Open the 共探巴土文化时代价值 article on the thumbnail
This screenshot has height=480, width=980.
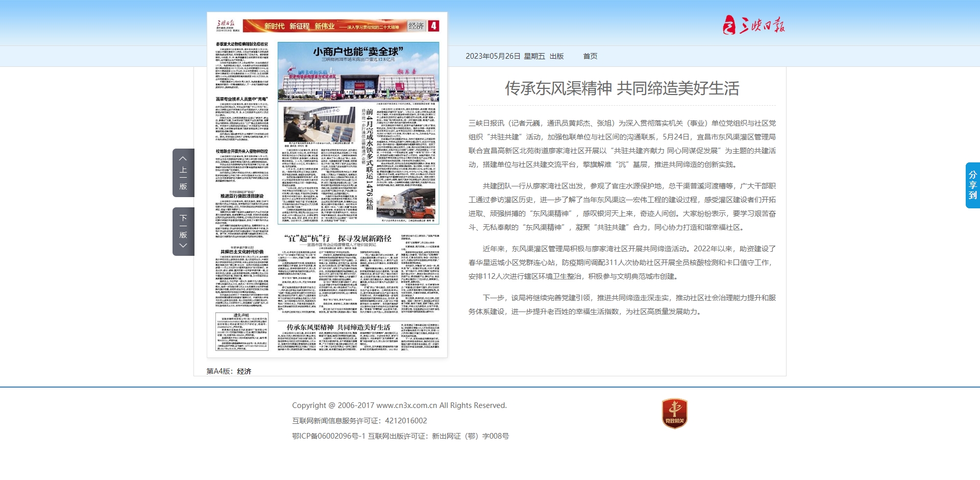pyautogui.click(x=242, y=252)
